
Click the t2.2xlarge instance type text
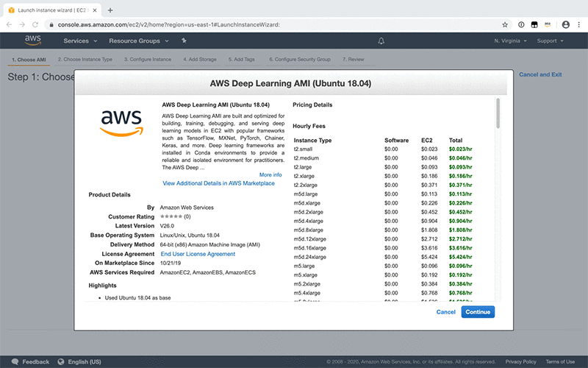305,185
